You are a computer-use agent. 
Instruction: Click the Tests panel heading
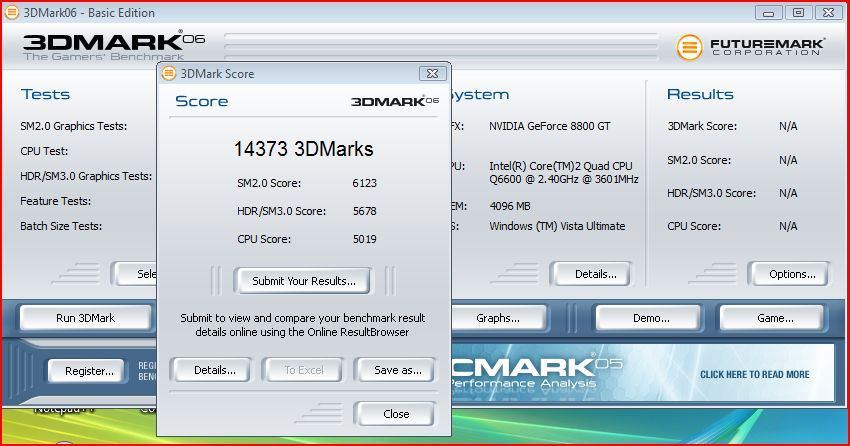click(46, 94)
